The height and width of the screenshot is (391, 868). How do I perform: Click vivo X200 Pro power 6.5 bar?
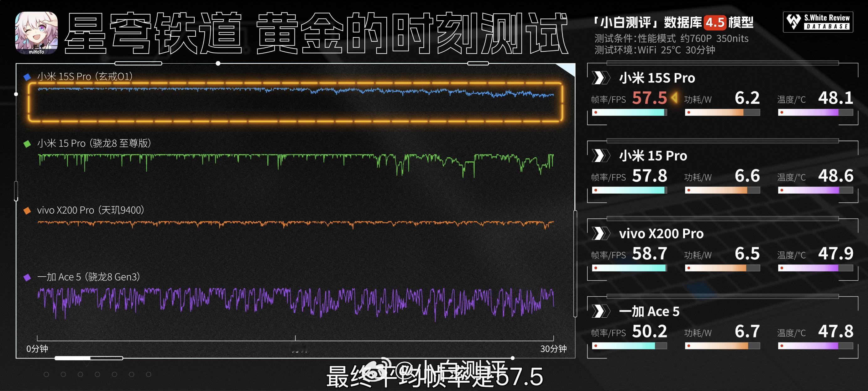pyautogui.click(x=722, y=268)
